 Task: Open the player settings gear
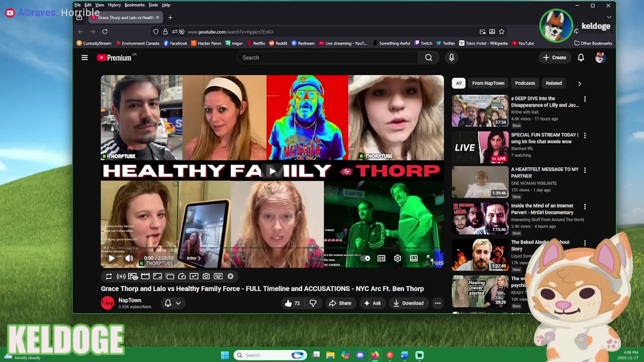[397, 258]
